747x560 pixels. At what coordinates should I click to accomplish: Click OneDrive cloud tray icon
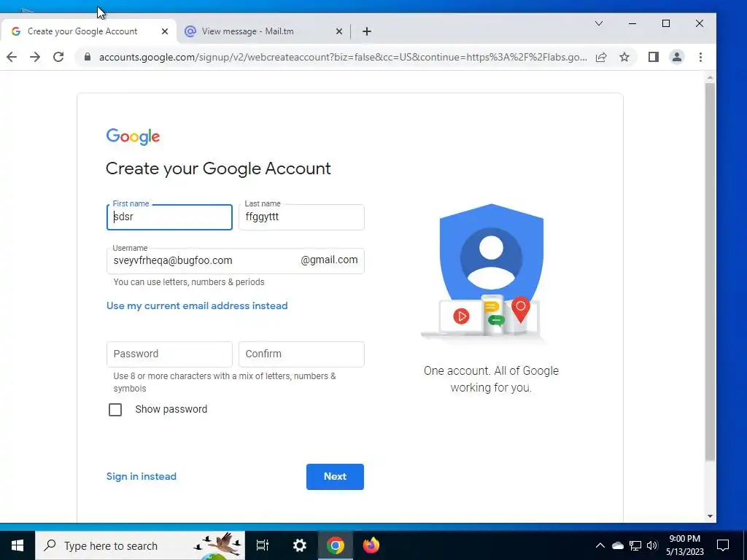[617, 545]
